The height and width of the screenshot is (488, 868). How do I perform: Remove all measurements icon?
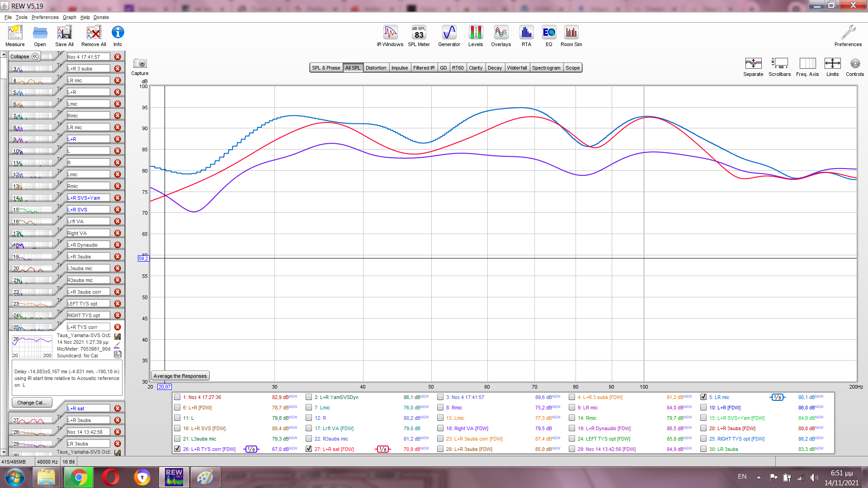(94, 36)
